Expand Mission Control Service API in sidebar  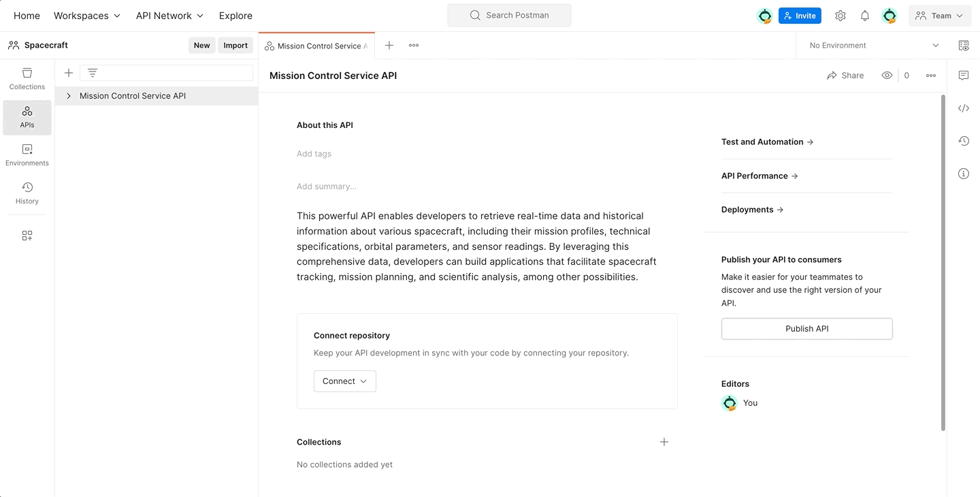pyautogui.click(x=68, y=96)
